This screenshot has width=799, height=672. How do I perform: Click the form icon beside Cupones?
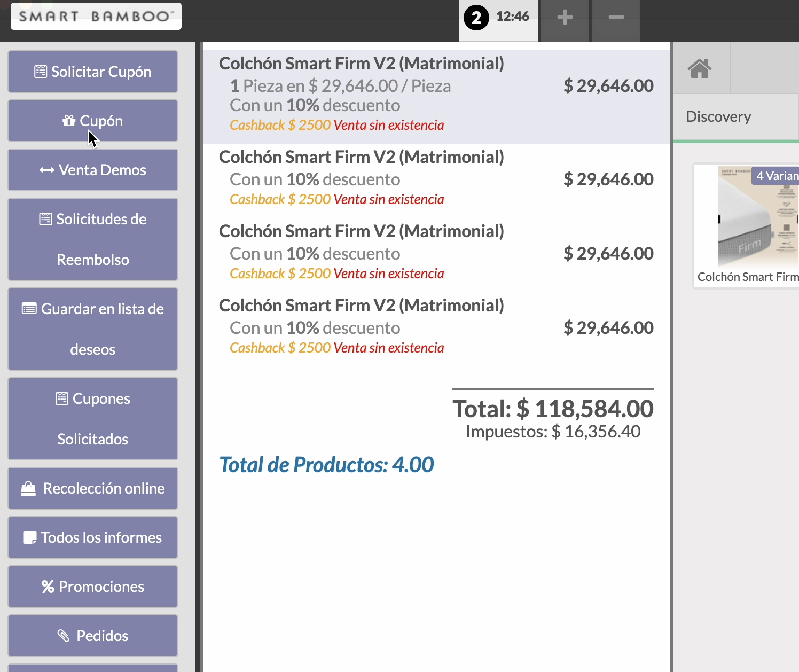62,398
